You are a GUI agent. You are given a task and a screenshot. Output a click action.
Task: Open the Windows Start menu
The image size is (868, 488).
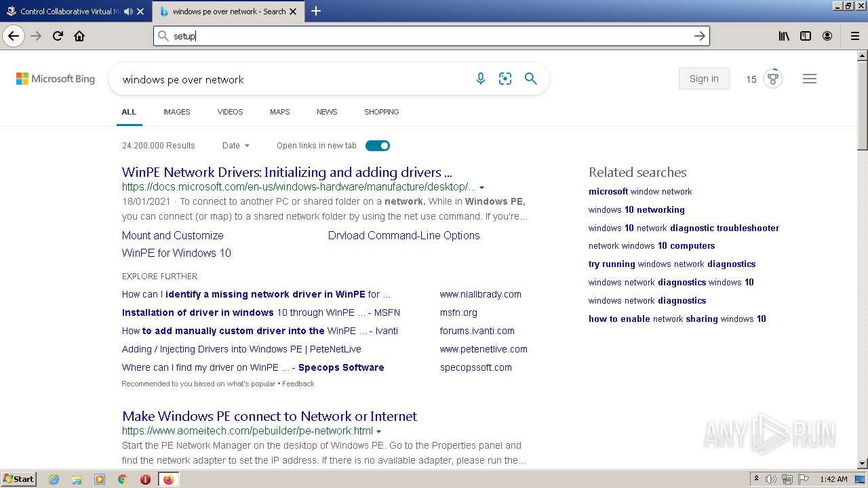(x=19, y=479)
